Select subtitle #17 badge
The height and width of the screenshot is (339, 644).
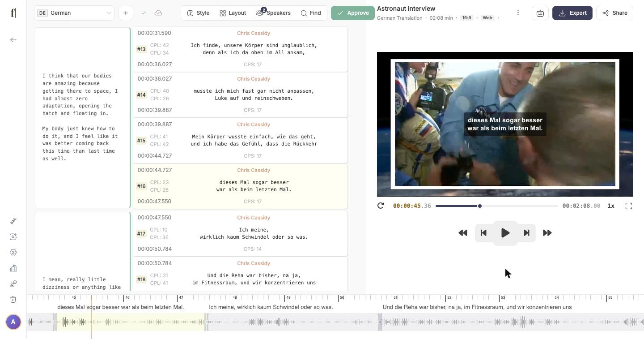tap(141, 234)
